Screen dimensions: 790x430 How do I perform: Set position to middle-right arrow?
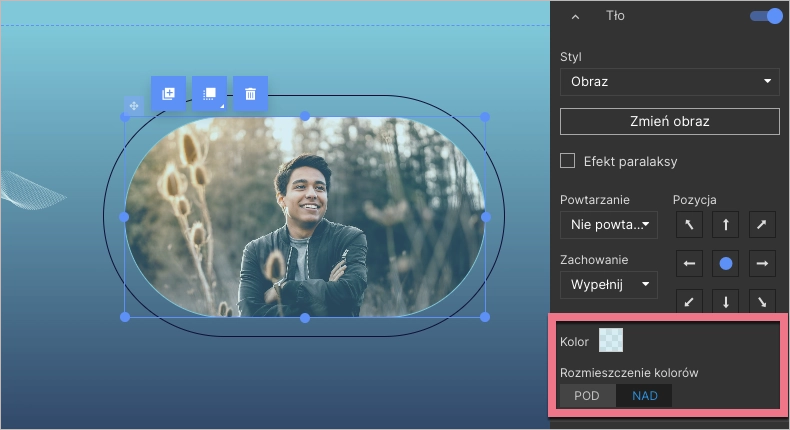click(x=762, y=263)
